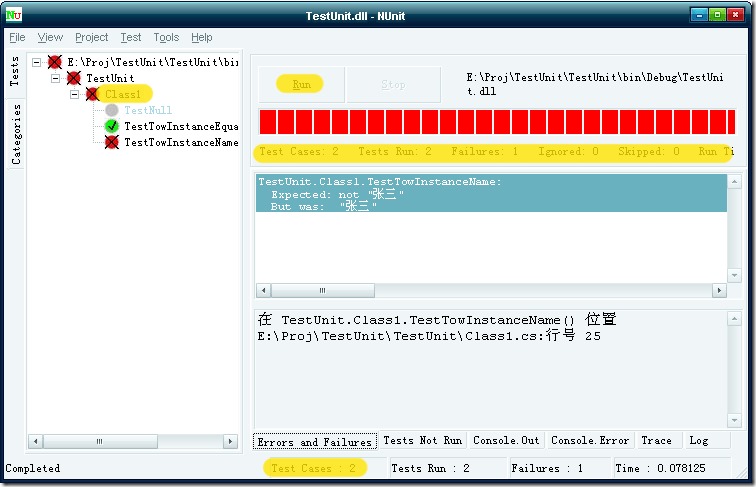This screenshot has width=756, height=487.
Task: Select the TestNull test in tree
Action: [148, 110]
